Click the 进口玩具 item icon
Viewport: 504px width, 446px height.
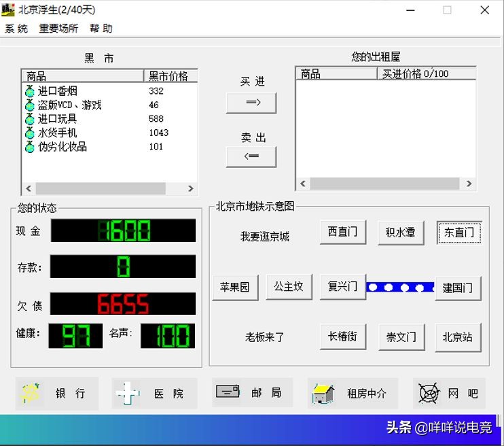[x=30, y=119]
